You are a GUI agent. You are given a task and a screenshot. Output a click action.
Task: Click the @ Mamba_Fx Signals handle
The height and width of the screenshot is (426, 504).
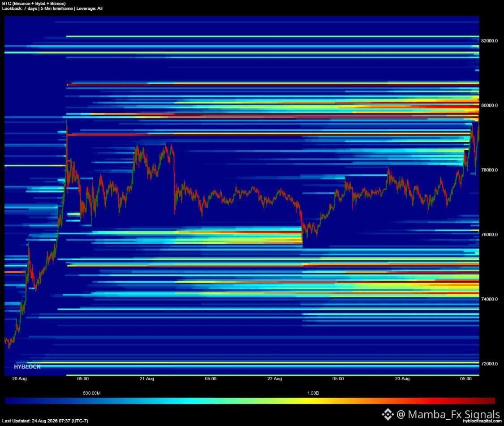448,414
